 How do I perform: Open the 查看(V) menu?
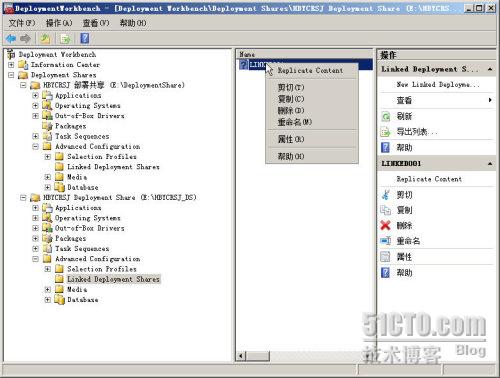tap(96, 23)
